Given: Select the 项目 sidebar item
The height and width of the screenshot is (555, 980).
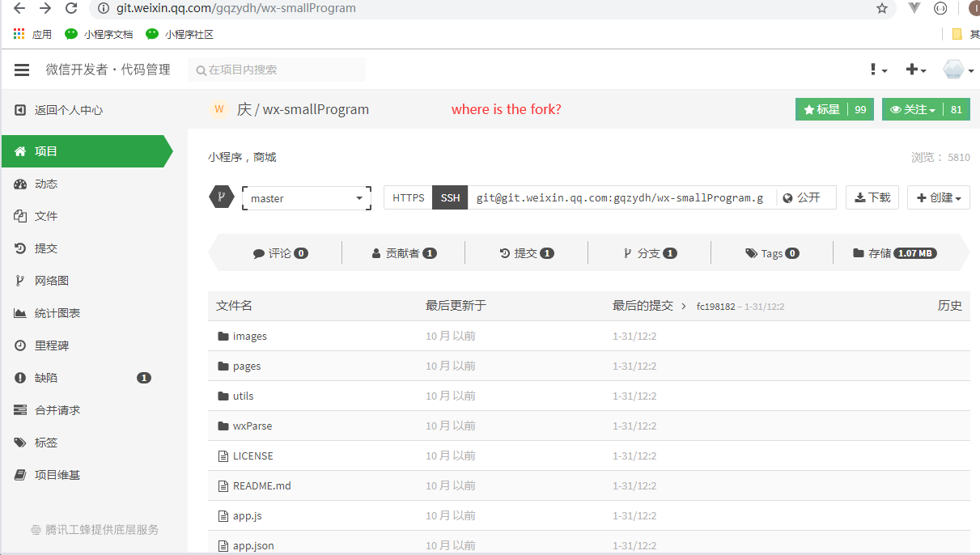Looking at the screenshot, I should point(87,151).
